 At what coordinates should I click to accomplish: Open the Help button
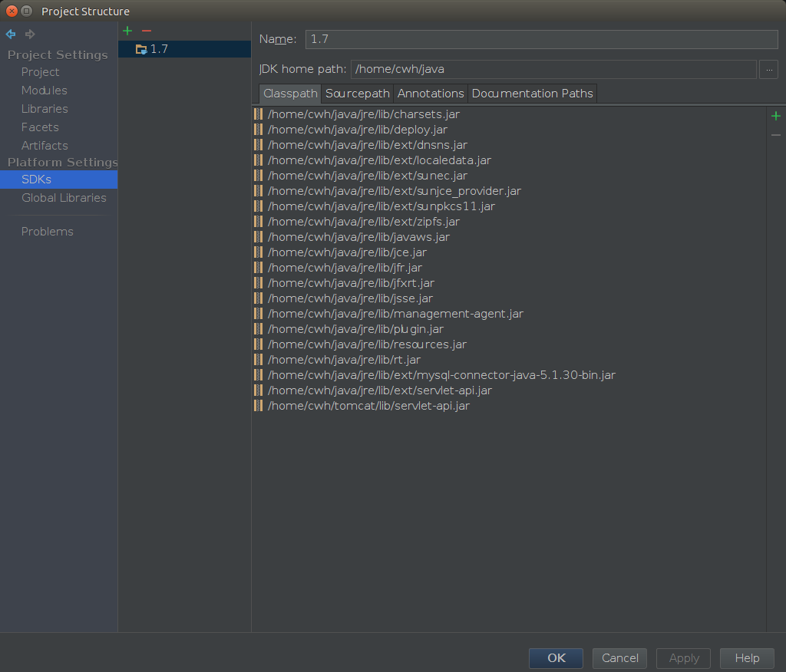pyautogui.click(x=746, y=658)
